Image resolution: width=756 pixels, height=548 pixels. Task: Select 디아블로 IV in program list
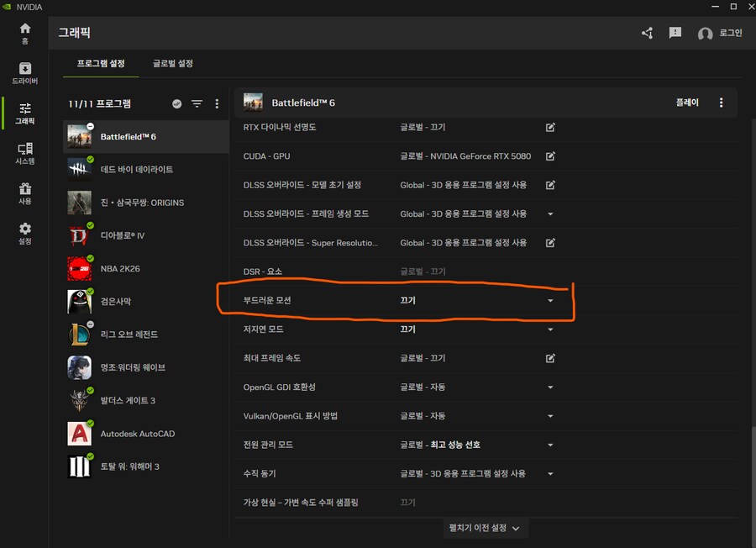122,235
